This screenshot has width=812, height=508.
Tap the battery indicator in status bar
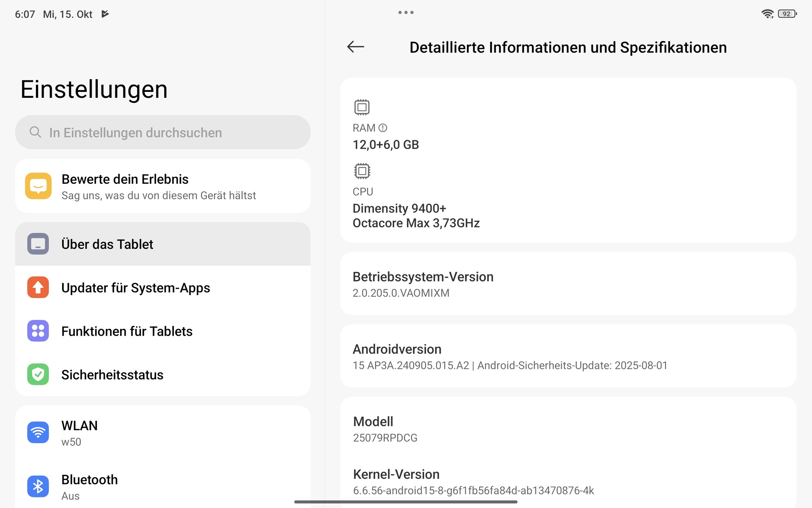(787, 14)
